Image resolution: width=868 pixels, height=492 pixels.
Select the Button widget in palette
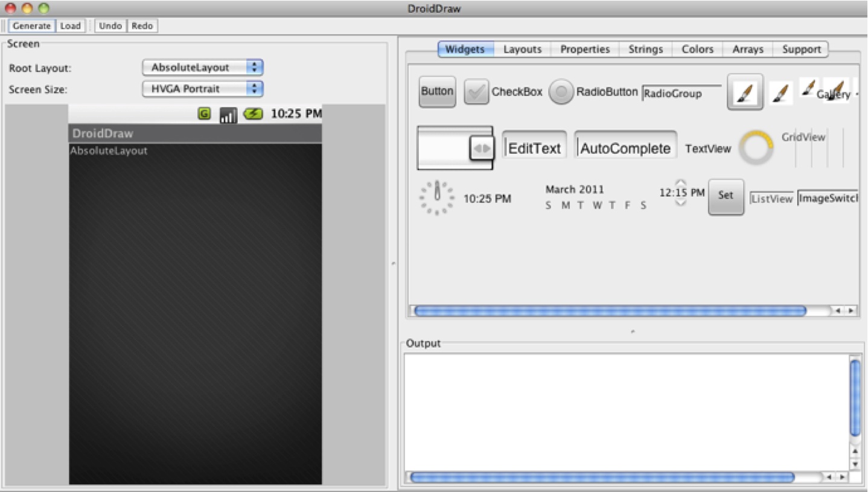coord(437,92)
